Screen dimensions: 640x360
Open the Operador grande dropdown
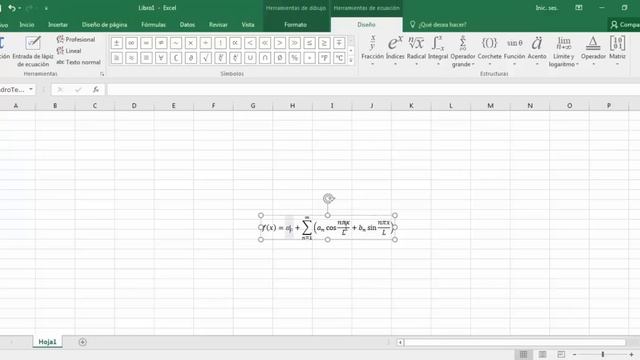tap(463, 51)
